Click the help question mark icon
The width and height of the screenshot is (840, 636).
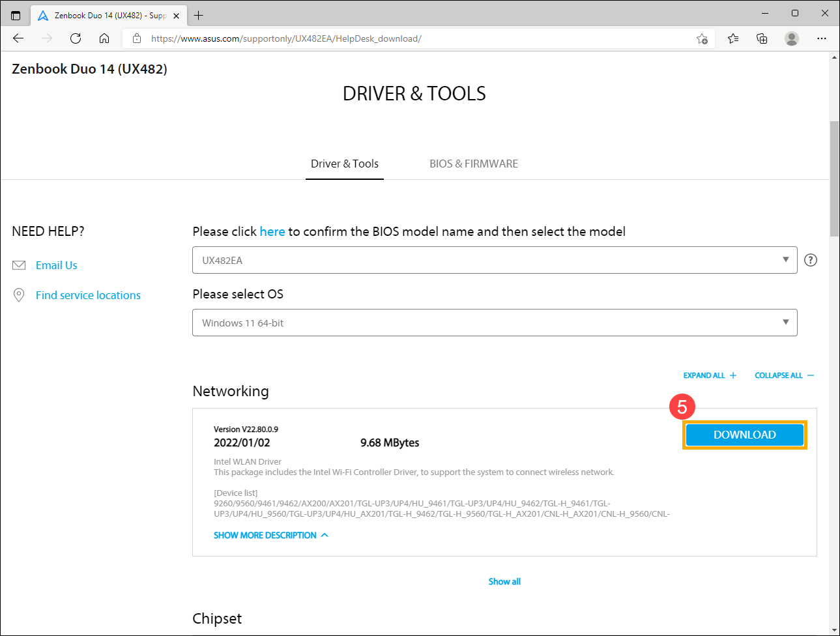pyautogui.click(x=811, y=260)
